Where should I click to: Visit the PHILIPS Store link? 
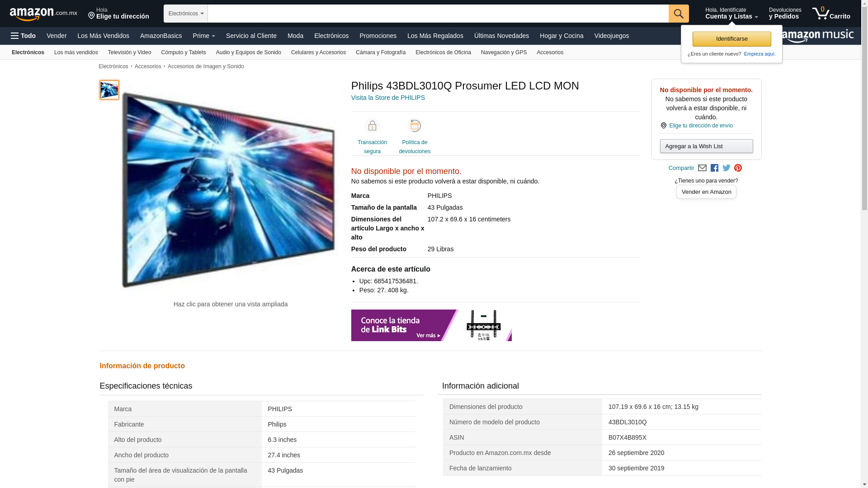coord(388,98)
